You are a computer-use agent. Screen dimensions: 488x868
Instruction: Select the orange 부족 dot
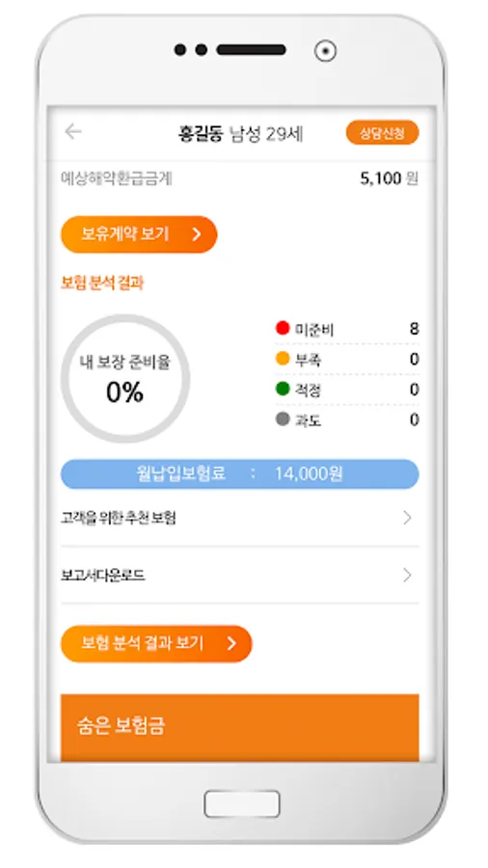point(283,359)
